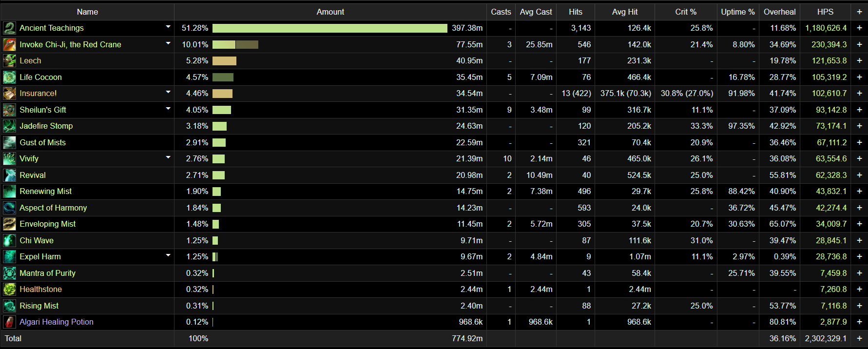Image resolution: width=868 pixels, height=349 pixels.
Task: Click the Sheilun's Gift spell icon
Action: coord(9,110)
